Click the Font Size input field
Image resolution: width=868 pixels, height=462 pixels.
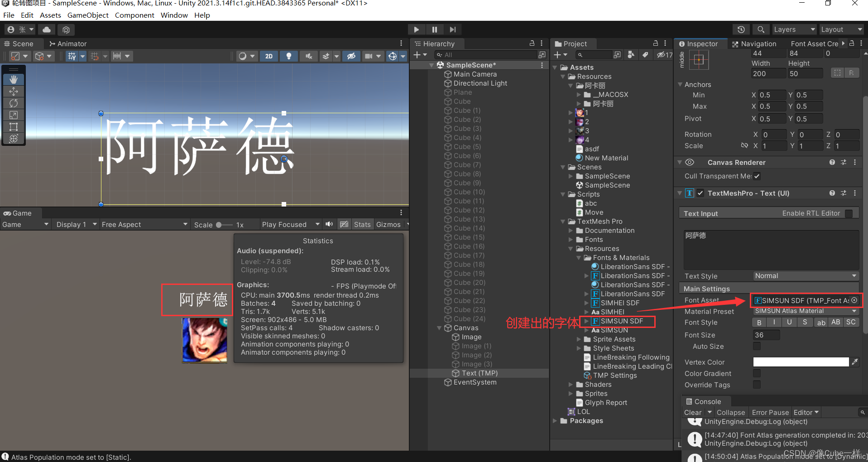(766, 335)
